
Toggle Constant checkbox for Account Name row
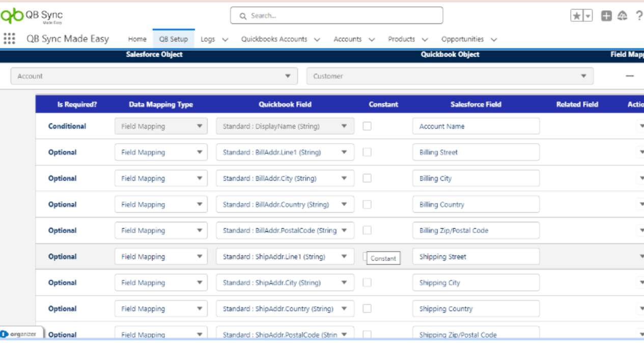pyautogui.click(x=367, y=126)
